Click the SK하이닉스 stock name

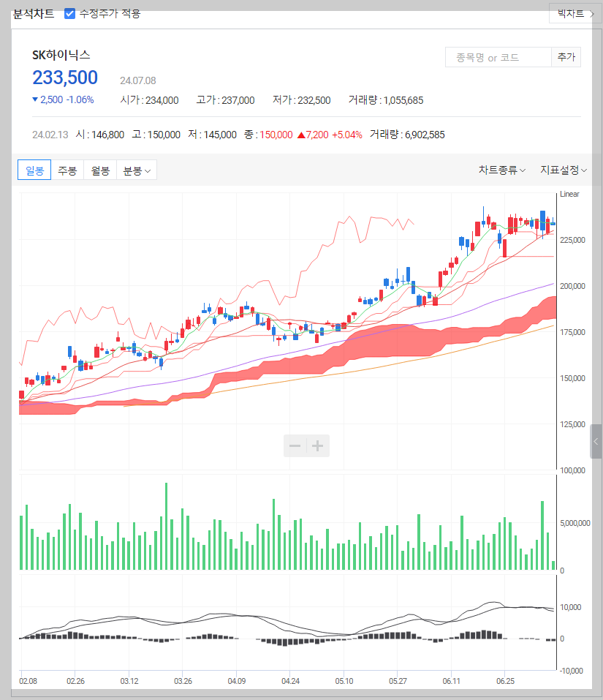tap(61, 55)
